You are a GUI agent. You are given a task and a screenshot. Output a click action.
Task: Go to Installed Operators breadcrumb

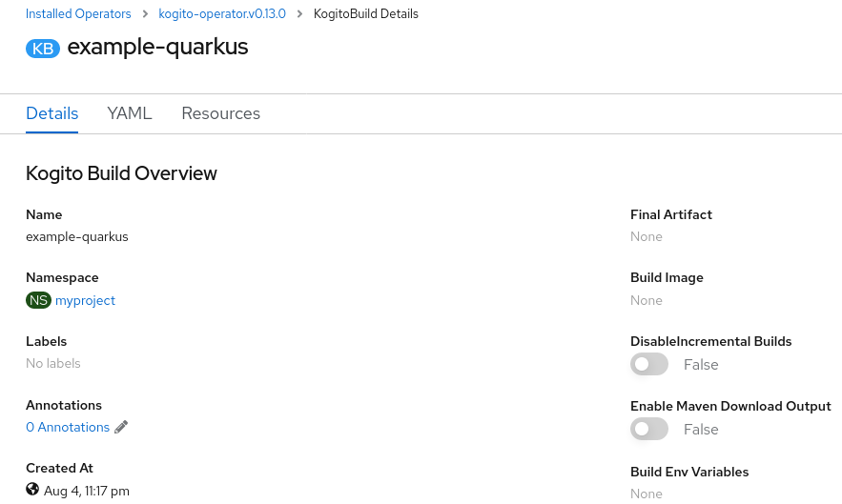point(78,14)
